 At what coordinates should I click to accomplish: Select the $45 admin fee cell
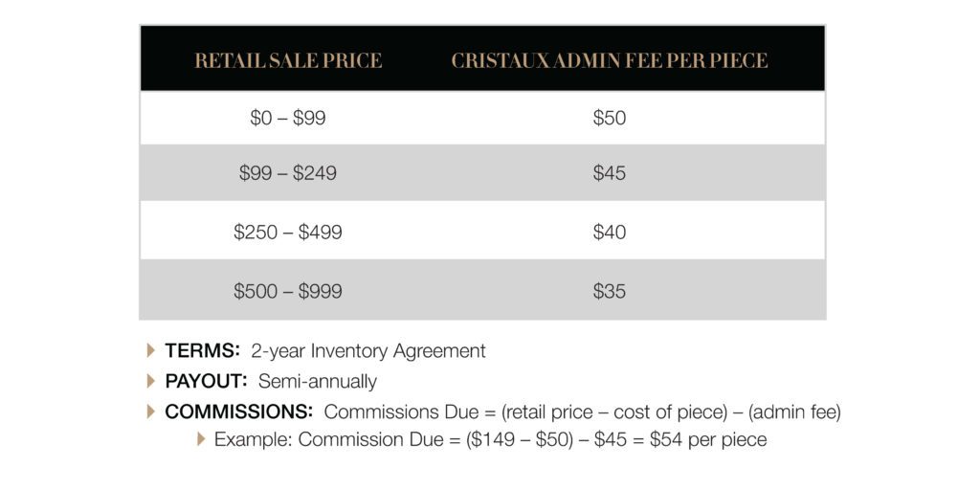point(610,173)
